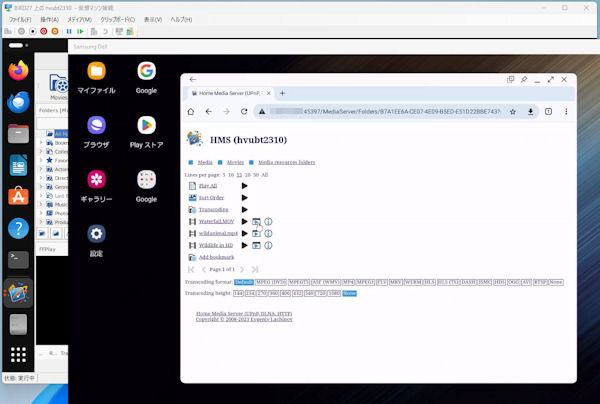
Task: Expand the Music tree node in background window
Action: 41,204
